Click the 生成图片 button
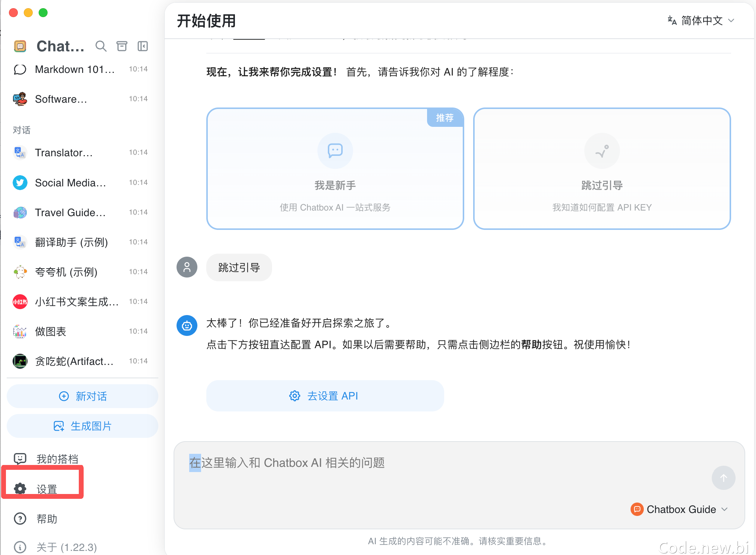The image size is (756, 555). pos(83,426)
